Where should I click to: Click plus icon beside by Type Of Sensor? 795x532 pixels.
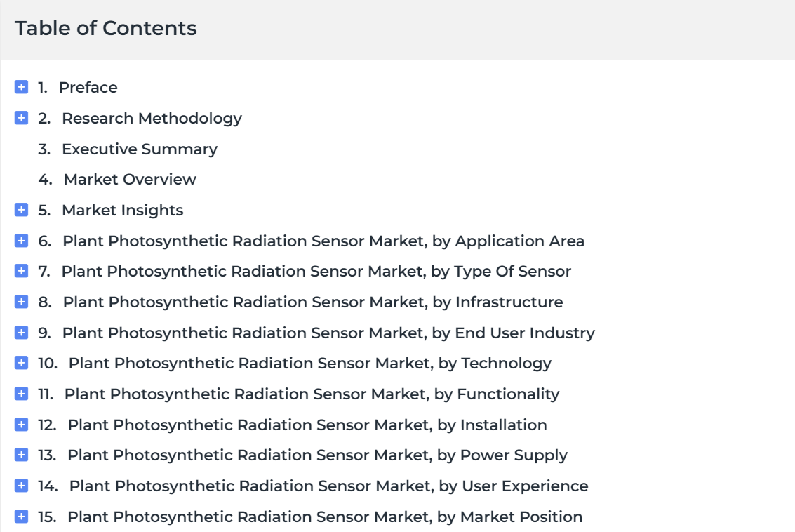click(x=21, y=272)
